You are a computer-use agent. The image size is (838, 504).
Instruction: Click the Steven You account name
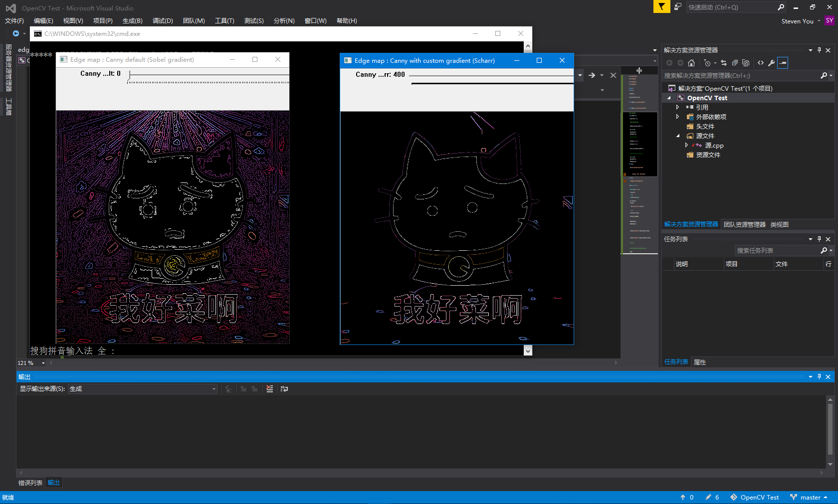797,21
